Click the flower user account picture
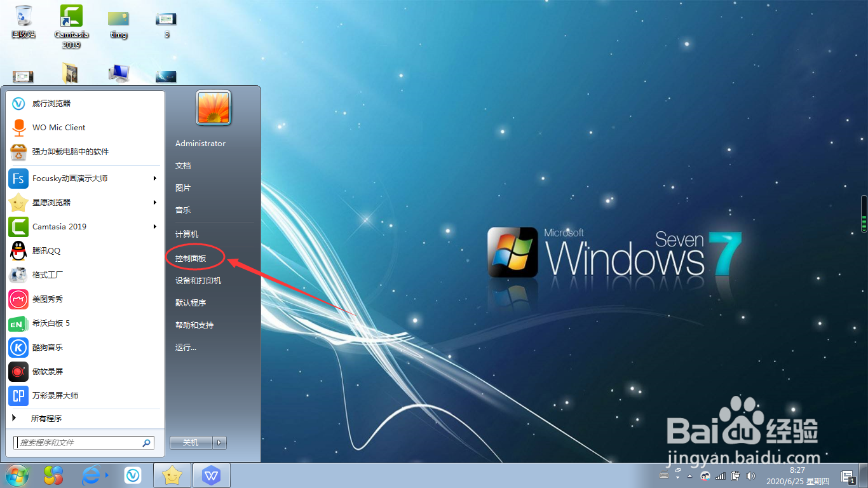This screenshot has width=868, height=488. [x=214, y=107]
